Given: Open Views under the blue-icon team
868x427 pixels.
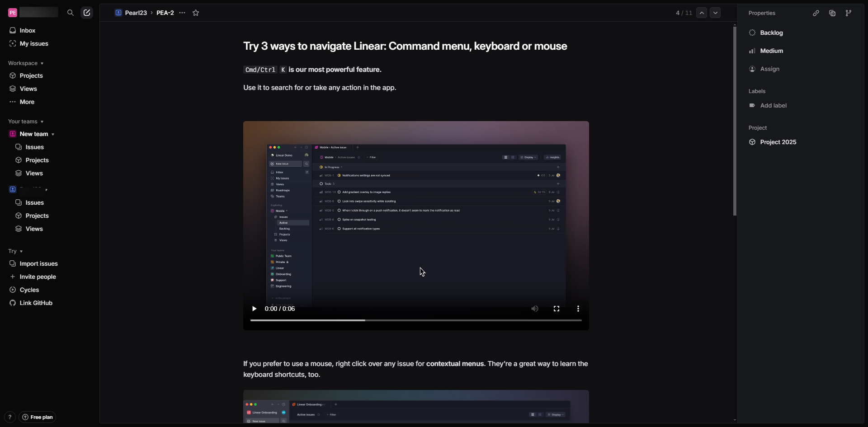Looking at the screenshot, I should (34, 229).
